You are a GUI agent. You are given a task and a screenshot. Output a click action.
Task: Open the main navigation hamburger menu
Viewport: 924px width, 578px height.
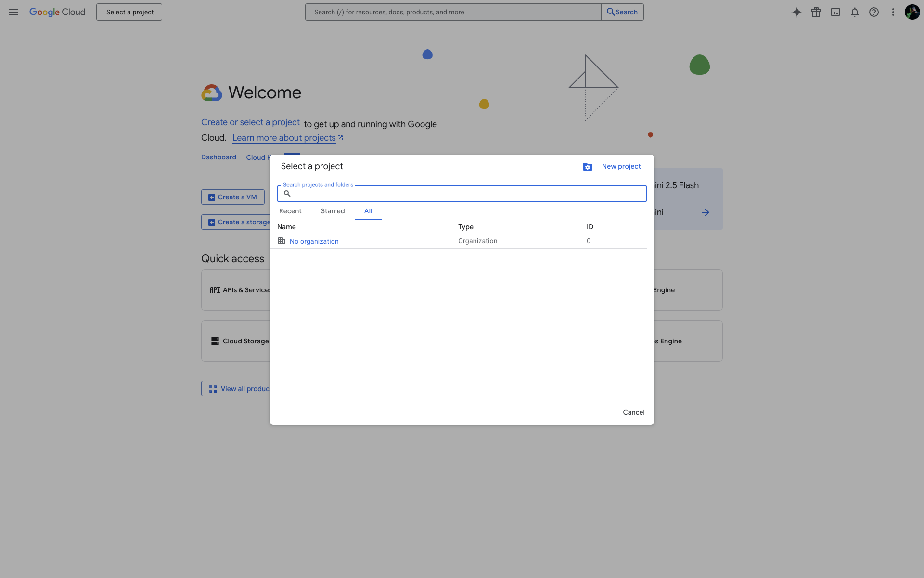(13, 12)
